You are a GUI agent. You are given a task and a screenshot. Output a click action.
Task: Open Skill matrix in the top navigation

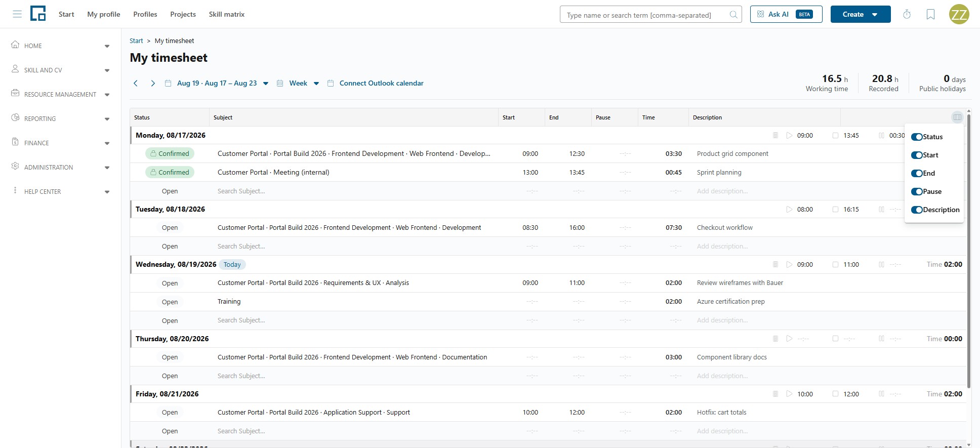pos(227,14)
